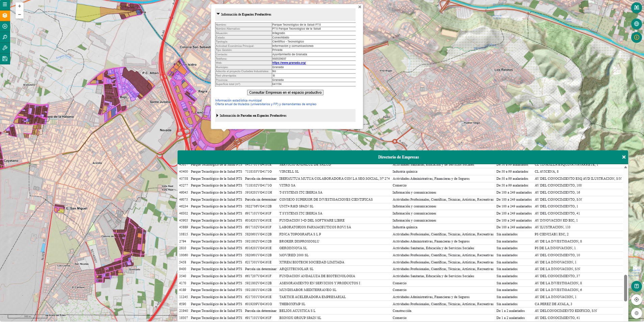Close the Directorio de Empresas panel

point(624,157)
